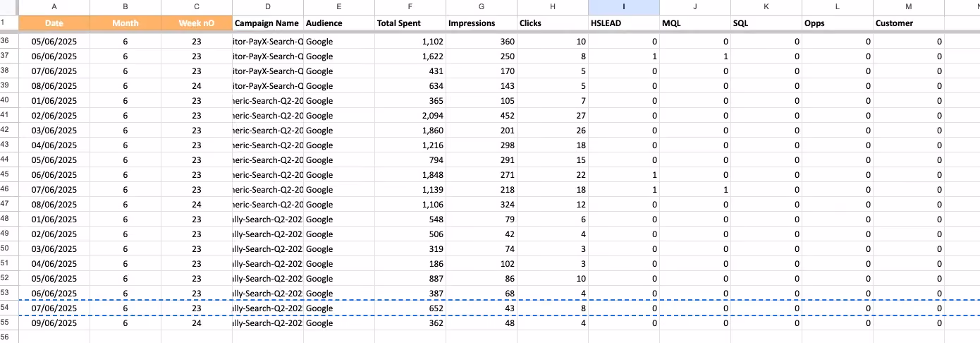980x343 pixels.
Task: Select Clicks cell showing 15
Action: 553,160
